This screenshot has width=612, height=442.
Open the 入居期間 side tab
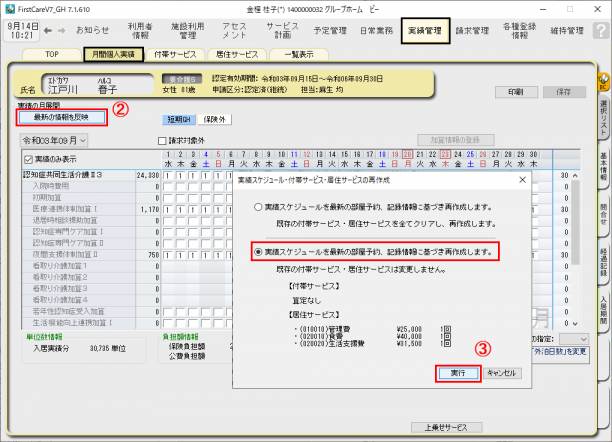[604, 304]
